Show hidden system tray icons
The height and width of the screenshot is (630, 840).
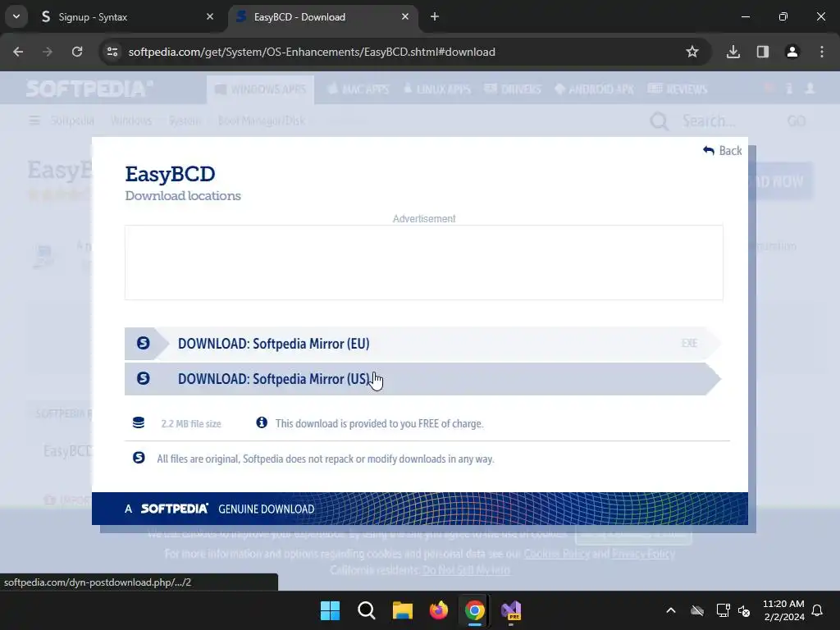pyautogui.click(x=671, y=610)
